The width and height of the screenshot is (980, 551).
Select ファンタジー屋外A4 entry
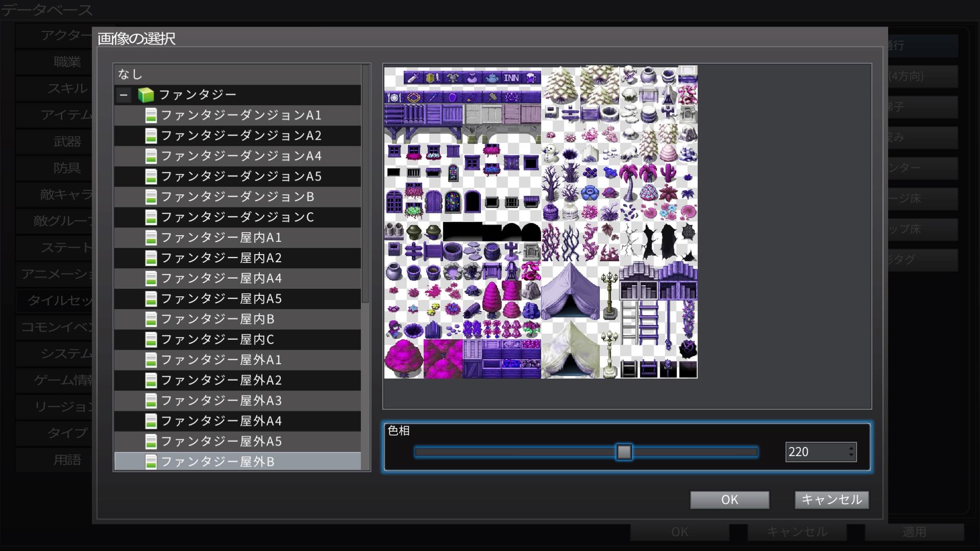[x=221, y=421]
